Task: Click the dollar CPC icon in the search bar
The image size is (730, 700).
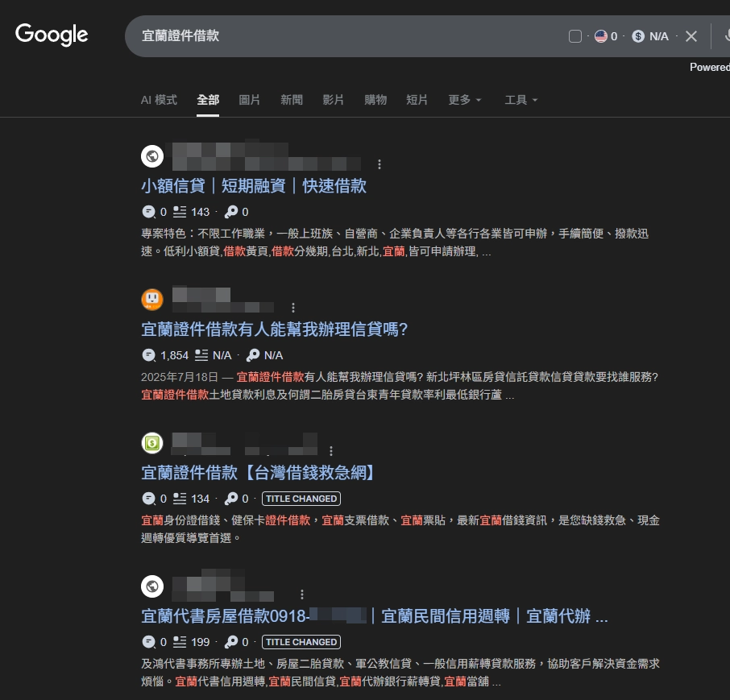Action: (x=638, y=36)
